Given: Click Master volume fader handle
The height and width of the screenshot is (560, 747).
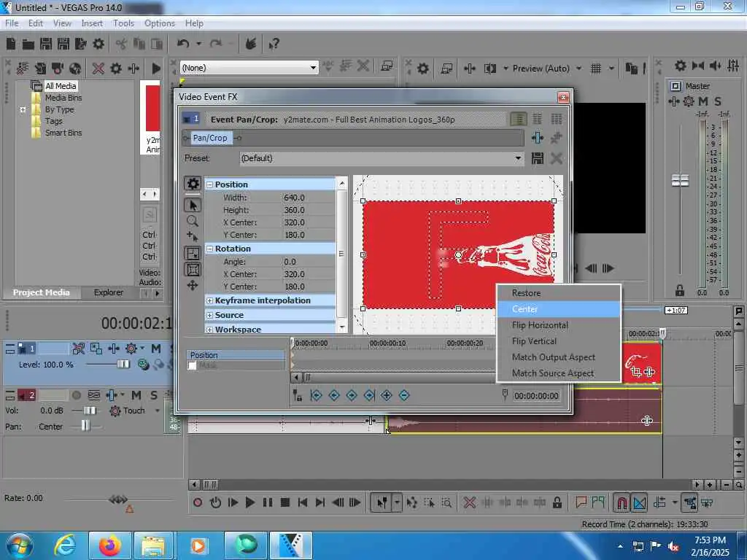Looking at the screenshot, I should coord(680,181).
